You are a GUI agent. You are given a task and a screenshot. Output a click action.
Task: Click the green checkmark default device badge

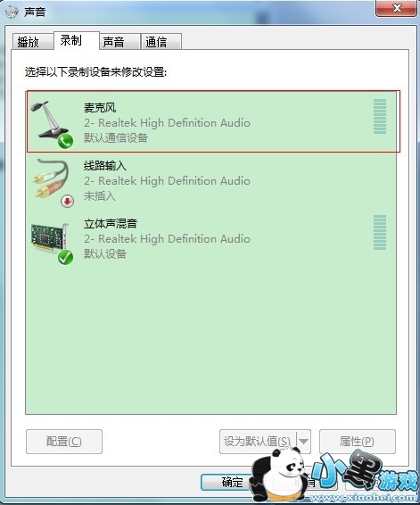[65, 257]
